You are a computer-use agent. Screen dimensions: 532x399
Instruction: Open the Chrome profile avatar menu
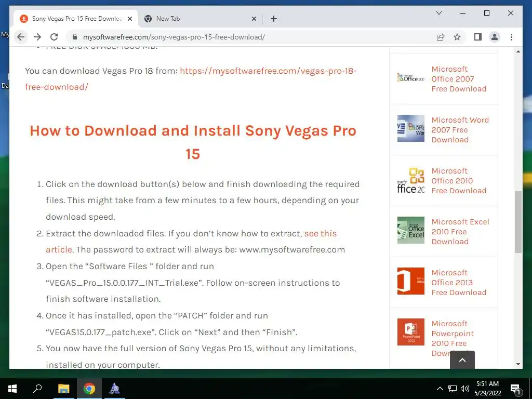click(x=495, y=37)
